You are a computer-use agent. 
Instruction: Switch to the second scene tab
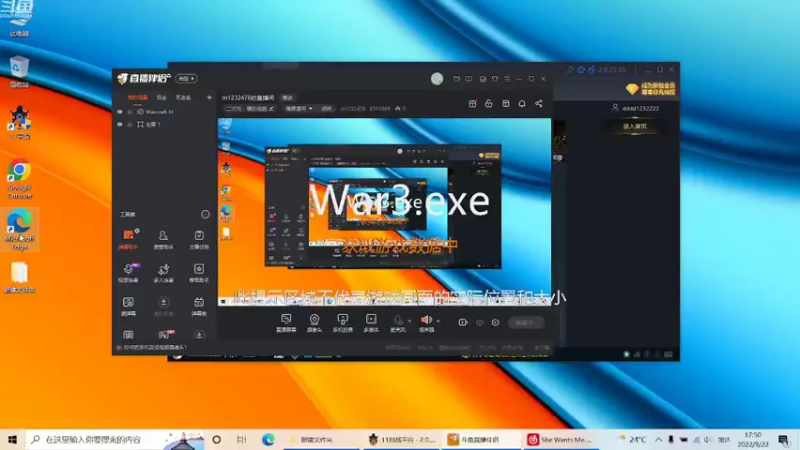pyautogui.click(x=162, y=97)
